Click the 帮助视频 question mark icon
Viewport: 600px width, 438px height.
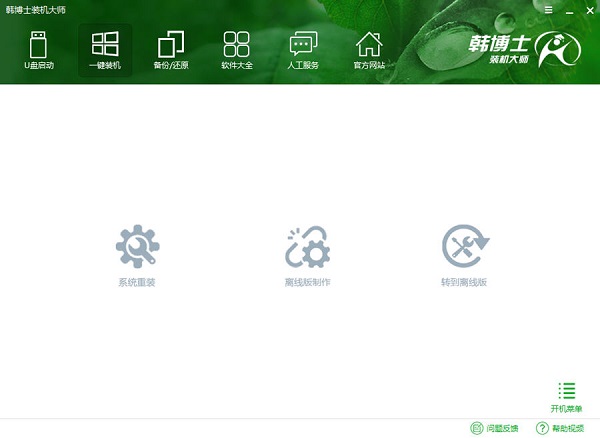(542, 428)
